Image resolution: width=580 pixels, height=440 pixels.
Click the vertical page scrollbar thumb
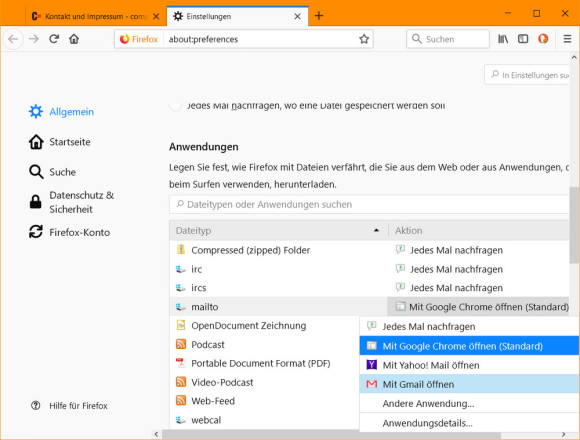[574, 224]
